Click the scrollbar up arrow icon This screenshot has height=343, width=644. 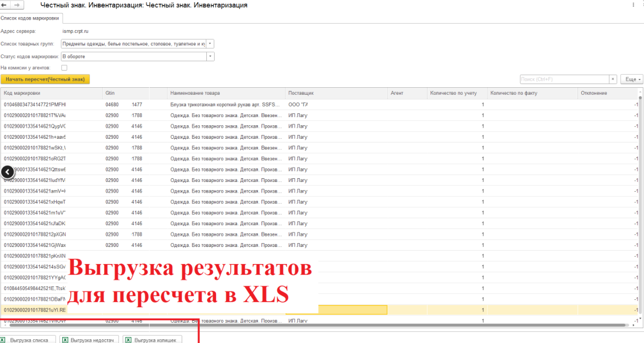tap(640, 92)
